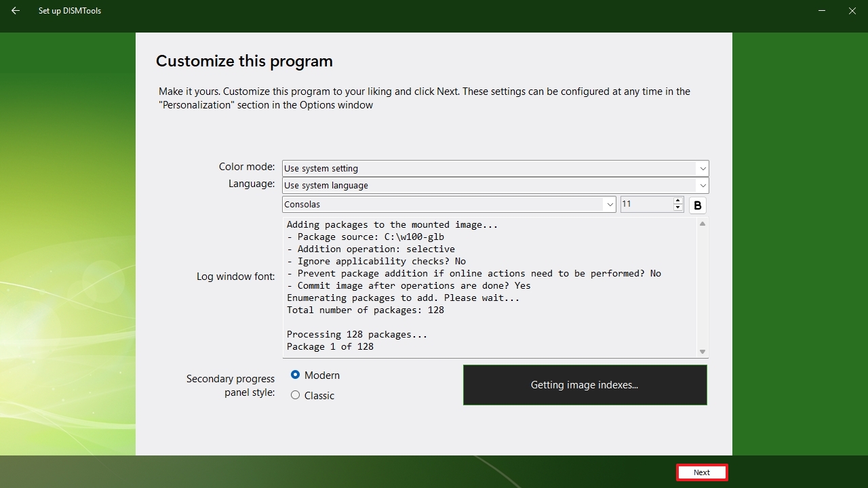Minimize the setup window
This screenshot has height=488, width=868.
tap(822, 11)
